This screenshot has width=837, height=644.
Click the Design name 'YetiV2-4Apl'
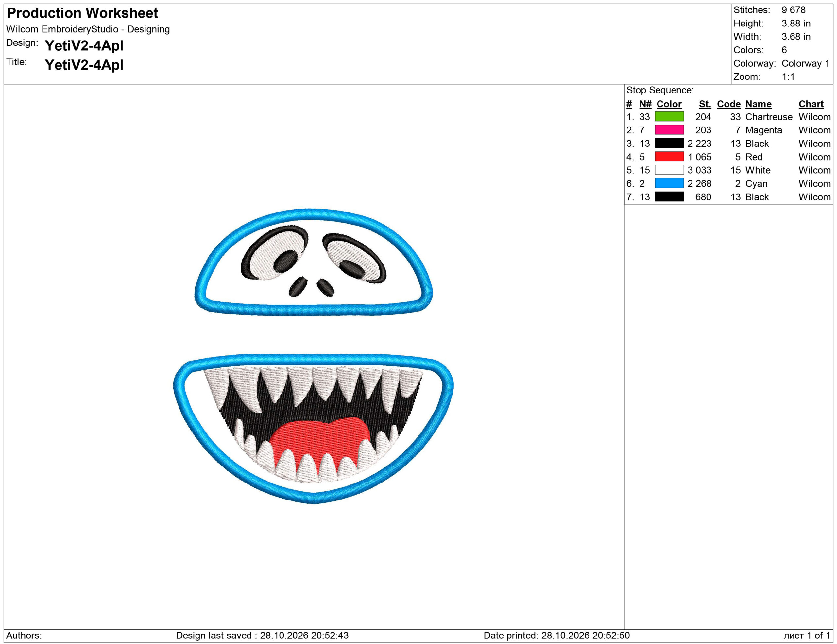tap(84, 45)
